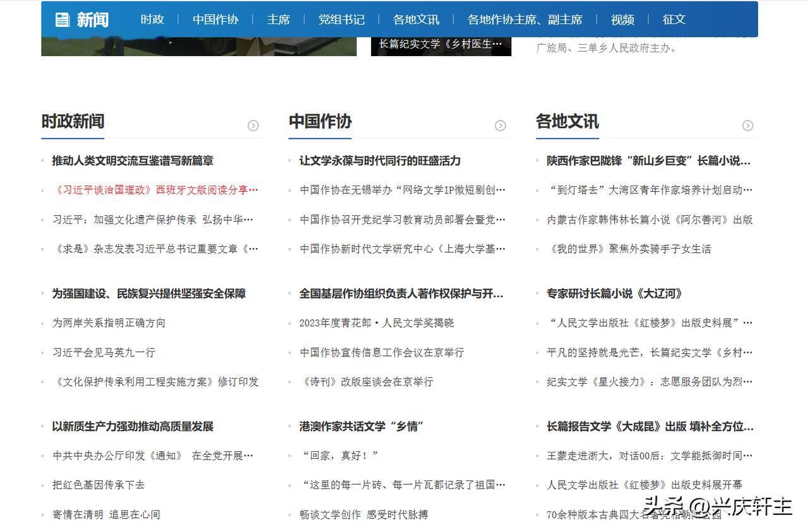
Task: Open 征文 nav item
Action: point(674,20)
